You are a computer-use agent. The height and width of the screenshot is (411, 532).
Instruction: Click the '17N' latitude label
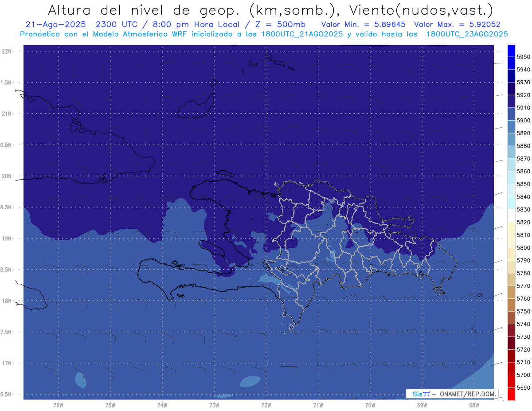coord(8,363)
